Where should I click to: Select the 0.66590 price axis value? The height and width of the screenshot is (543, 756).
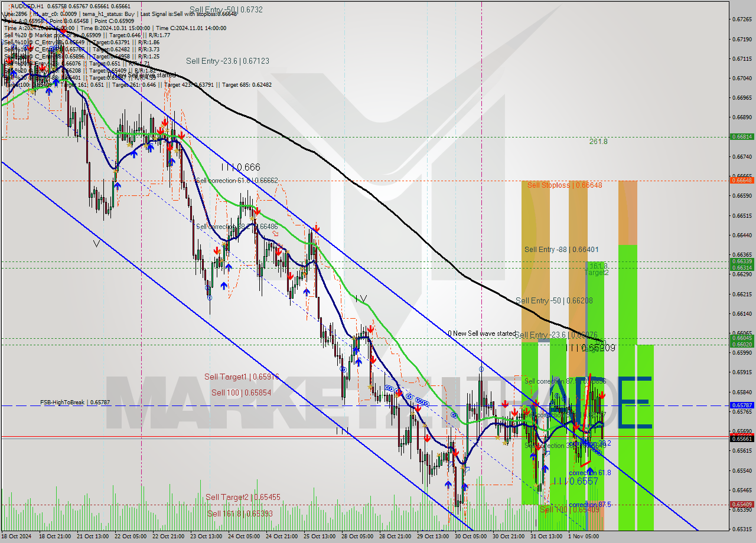[x=741, y=196]
